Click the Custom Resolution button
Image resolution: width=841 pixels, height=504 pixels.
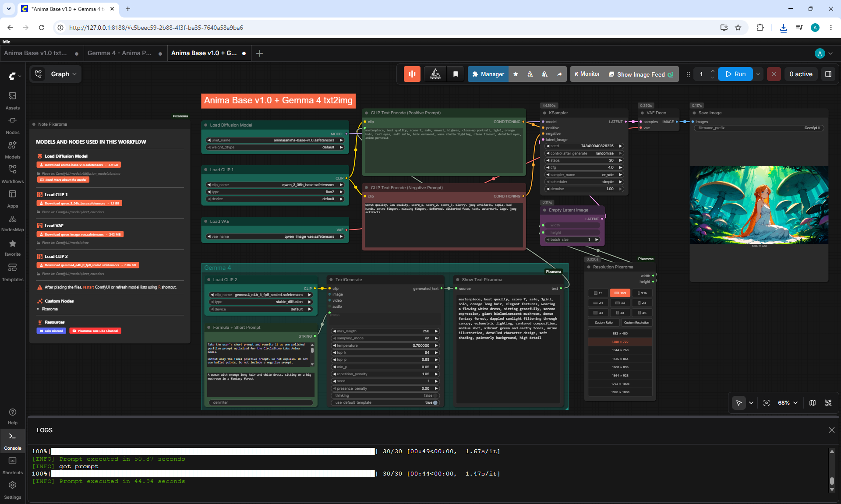click(636, 322)
